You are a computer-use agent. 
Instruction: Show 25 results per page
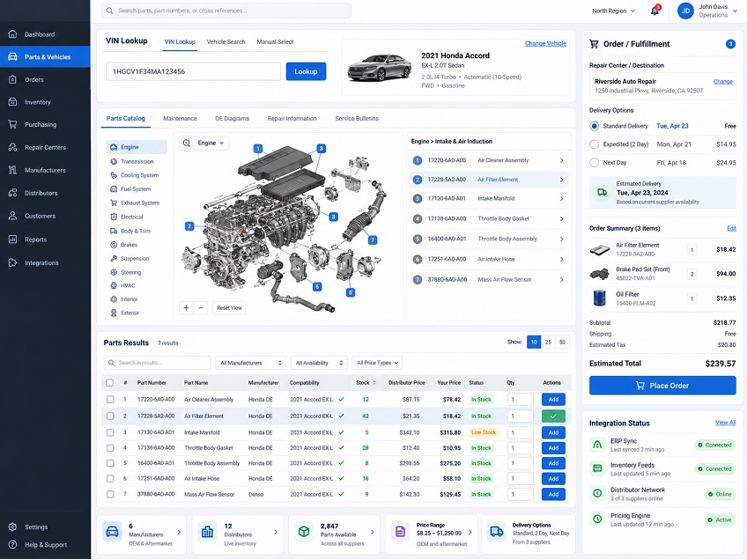coord(548,343)
